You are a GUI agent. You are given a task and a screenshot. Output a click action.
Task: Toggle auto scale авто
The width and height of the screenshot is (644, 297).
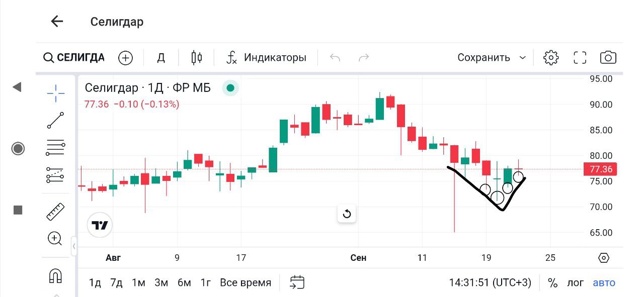tap(604, 283)
